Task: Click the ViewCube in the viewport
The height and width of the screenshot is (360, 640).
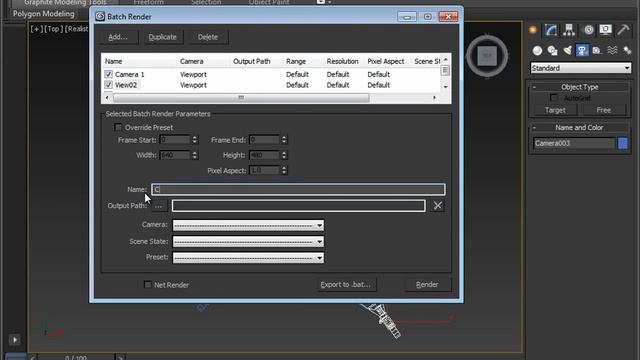Action: click(x=487, y=56)
